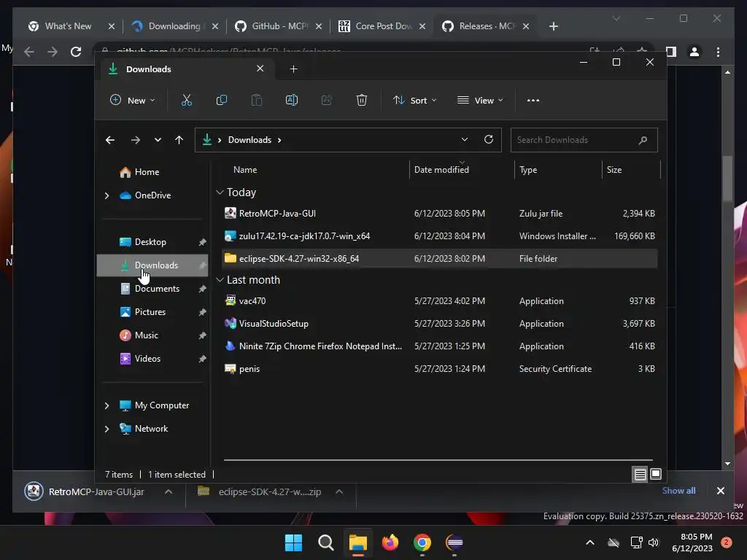The width and height of the screenshot is (747, 560).
Task: Select the RetroMCP-Java-GUI jar file
Action: tap(439, 214)
